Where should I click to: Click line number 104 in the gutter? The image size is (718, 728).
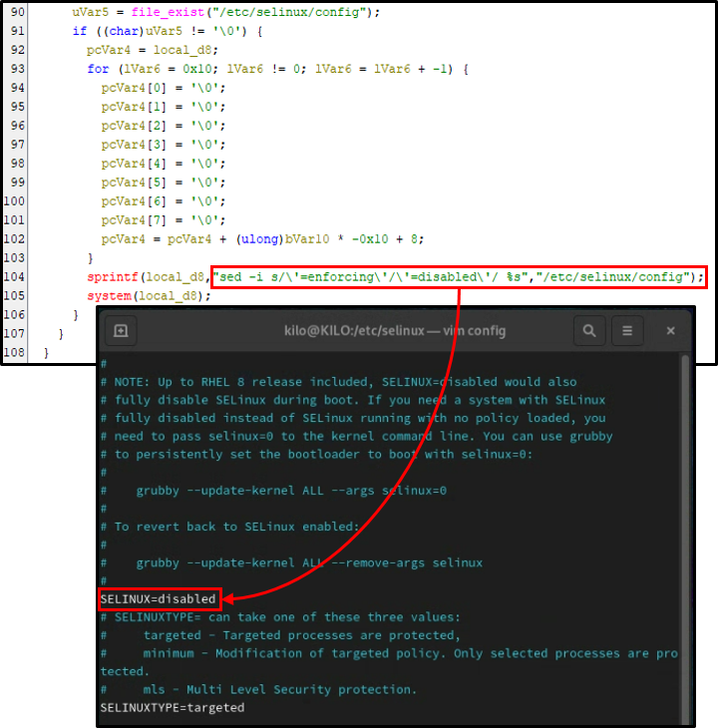[x=14, y=277]
